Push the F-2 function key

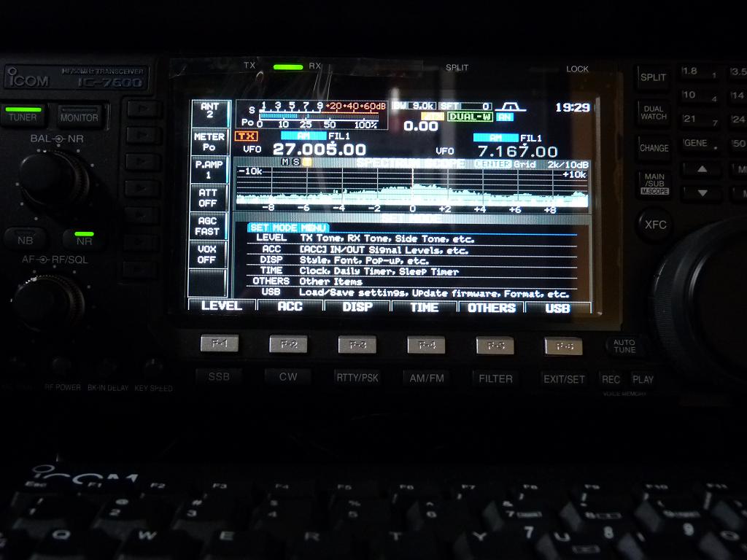click(x=288, y=344)
